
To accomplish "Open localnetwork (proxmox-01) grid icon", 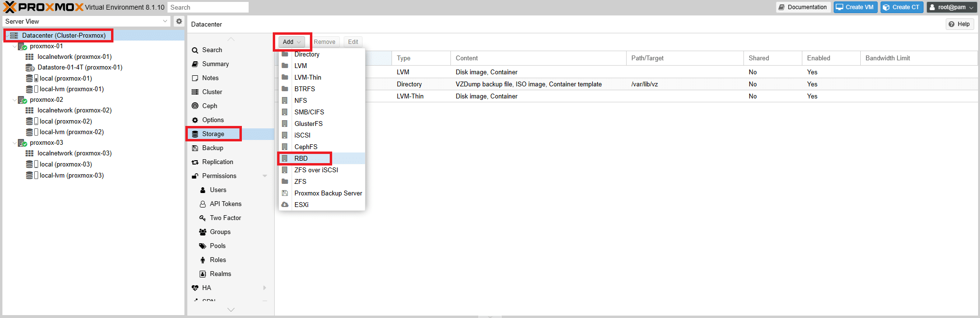I will [29, 57].
